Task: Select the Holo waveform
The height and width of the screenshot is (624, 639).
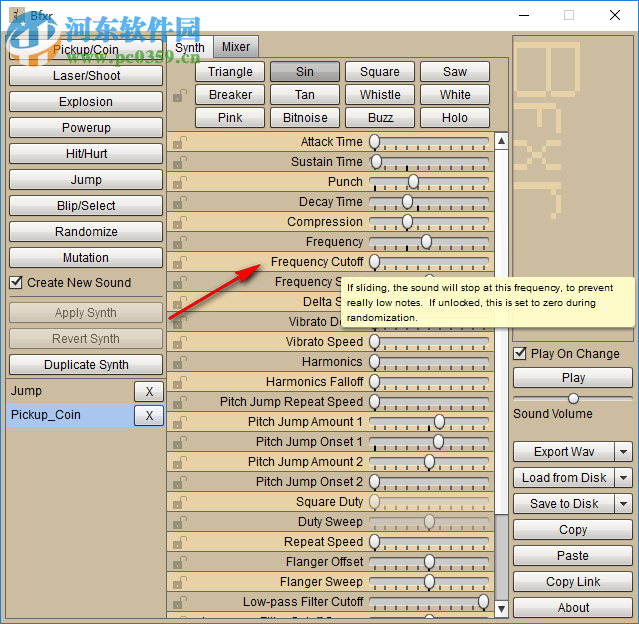Action: tap(455, 118)
